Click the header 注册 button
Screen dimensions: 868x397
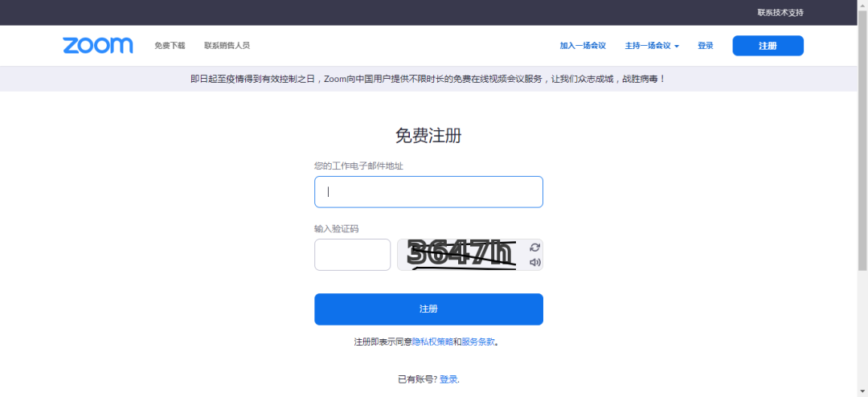[768, 46]
